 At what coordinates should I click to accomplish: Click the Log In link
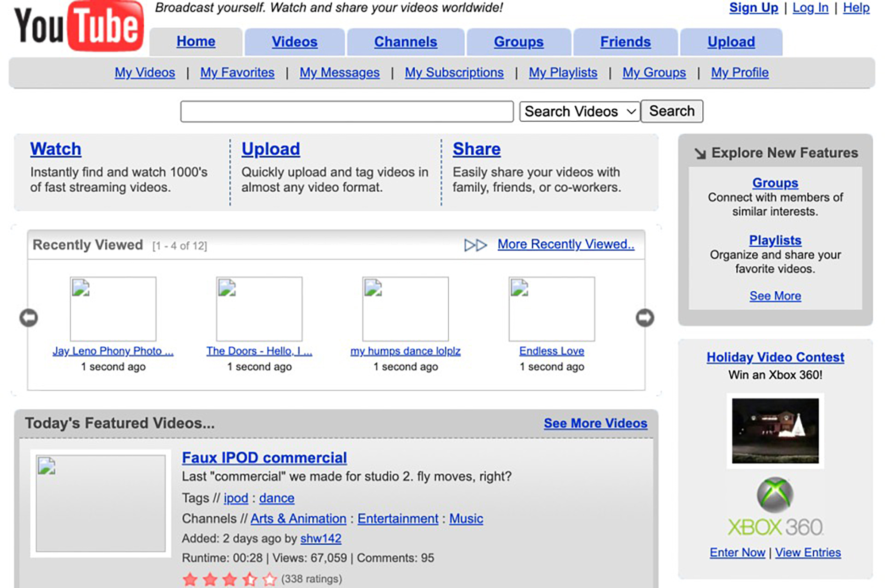click(x=810, y=8)
